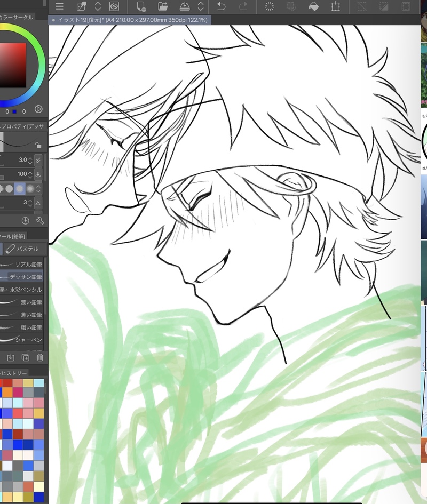
Task: Choose the リアル鉛筆 brush
Action: (x=21, y=264)
